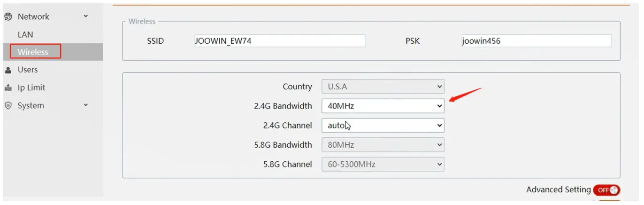Expand the System menu chevron
Viewport: 644px width, 205px height.
[x=85, y=105]
